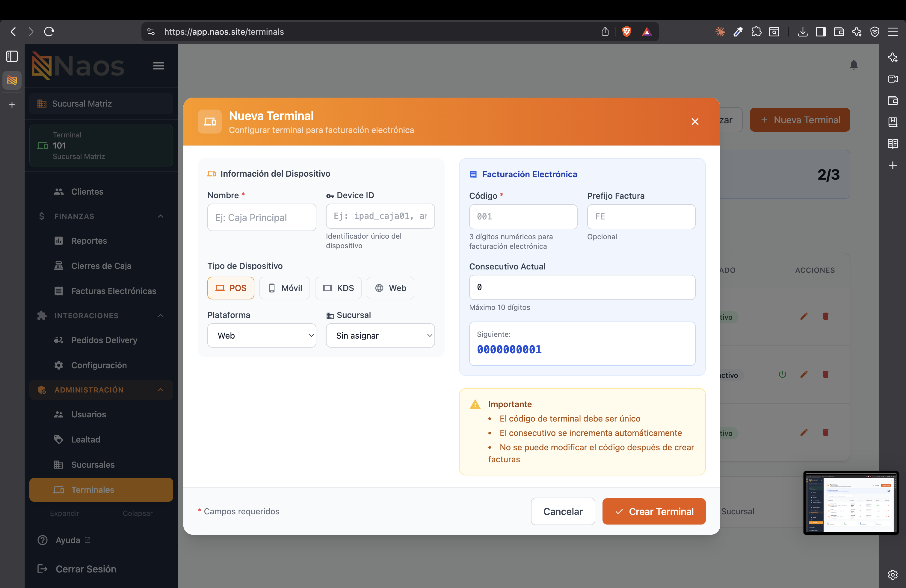Toggle vertical tabs panel icon
Image resolution: width=906 pixels, height=588 pixels.
12,56
